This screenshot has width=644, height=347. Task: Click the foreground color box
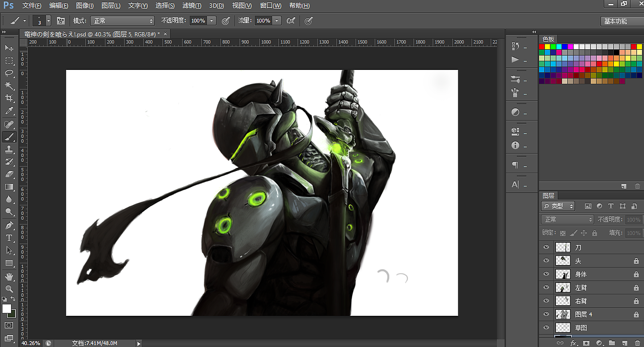pos(7,308)
